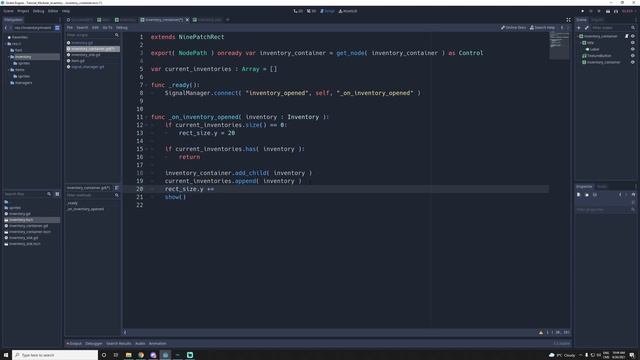Click the Online Docs button
640x360 pixels.
click(513, 28)
